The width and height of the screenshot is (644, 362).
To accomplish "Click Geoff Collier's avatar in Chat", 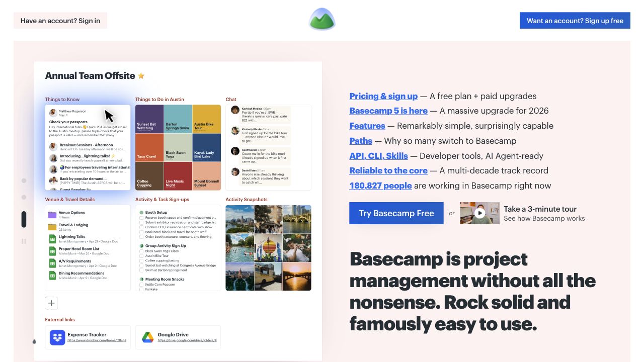I will tap(235, 151).
